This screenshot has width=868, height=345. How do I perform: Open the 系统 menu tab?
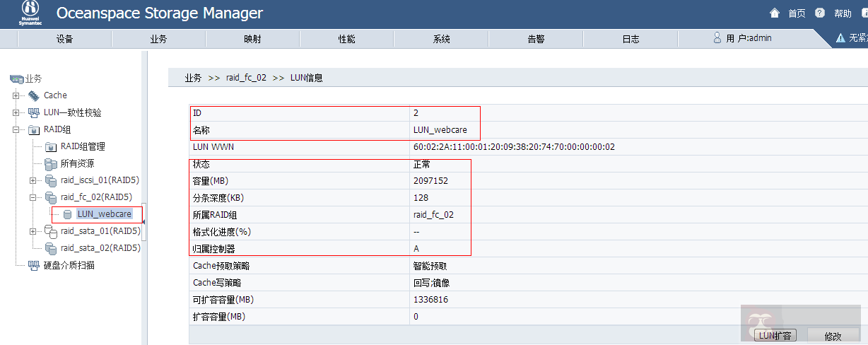pos(442,39)
